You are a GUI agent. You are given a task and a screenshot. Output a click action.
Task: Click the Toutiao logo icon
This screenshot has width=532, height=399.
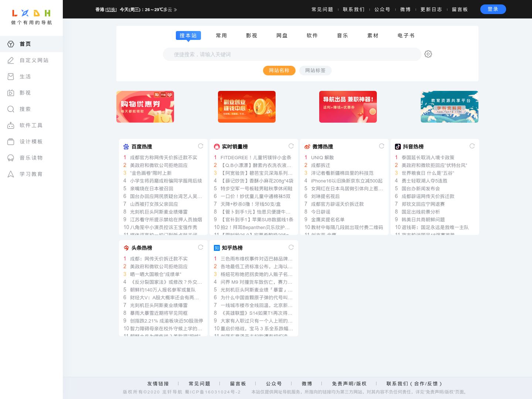[x=126, y=248]
